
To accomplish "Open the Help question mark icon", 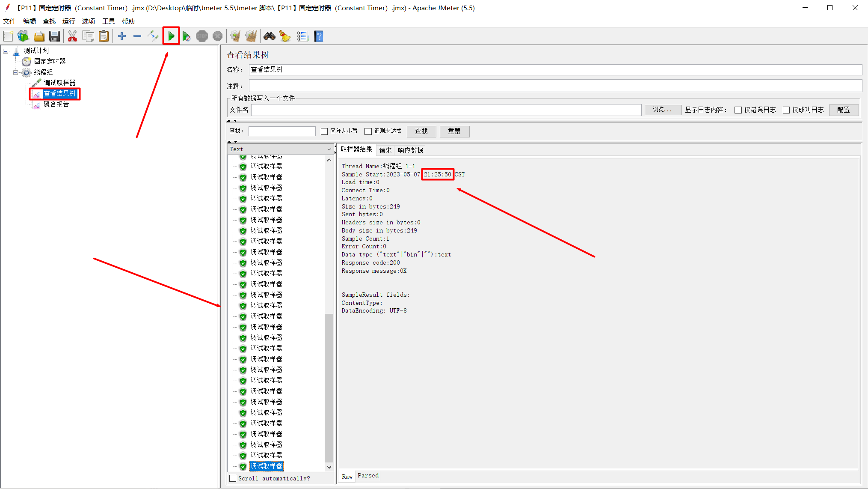I will pos(319,36).
